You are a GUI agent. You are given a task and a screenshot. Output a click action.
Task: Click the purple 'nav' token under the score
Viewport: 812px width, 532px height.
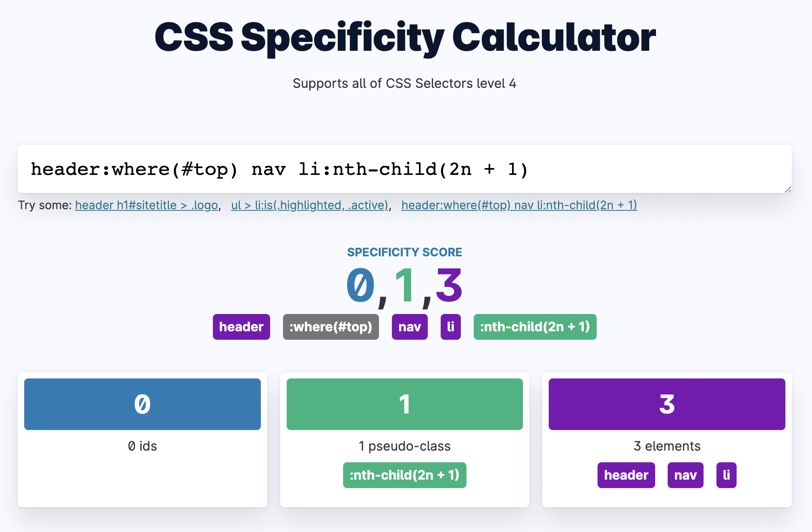[x=410, y=327]
